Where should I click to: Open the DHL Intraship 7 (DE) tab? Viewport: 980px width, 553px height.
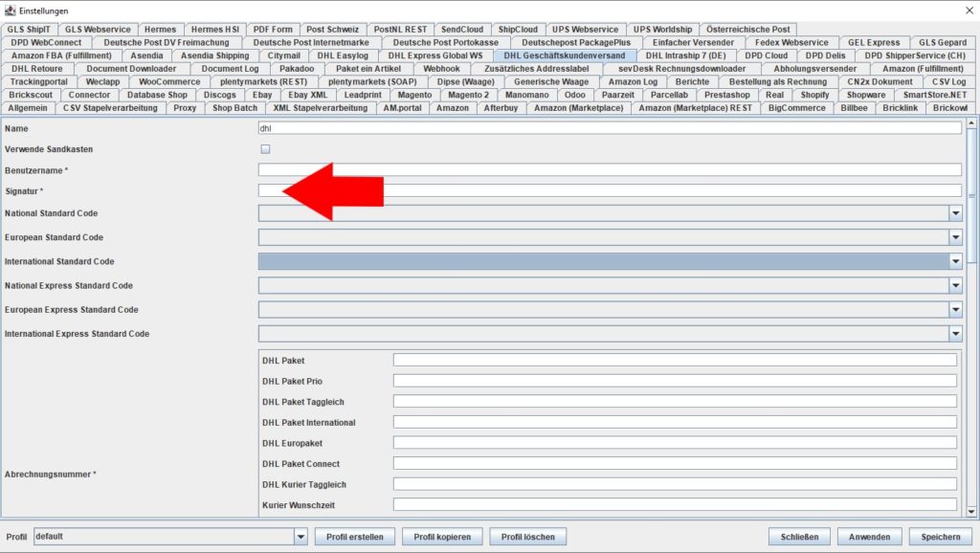(x=685, y=55)
